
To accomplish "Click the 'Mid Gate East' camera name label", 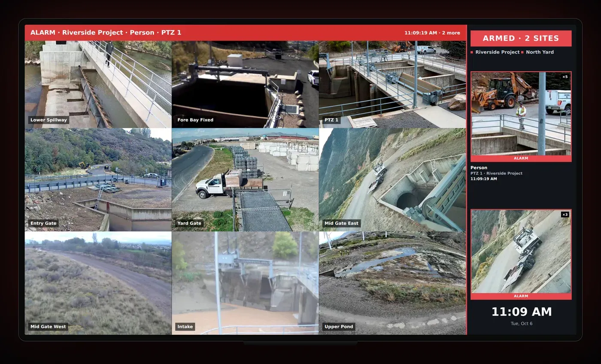I will [x=341, y=223].
